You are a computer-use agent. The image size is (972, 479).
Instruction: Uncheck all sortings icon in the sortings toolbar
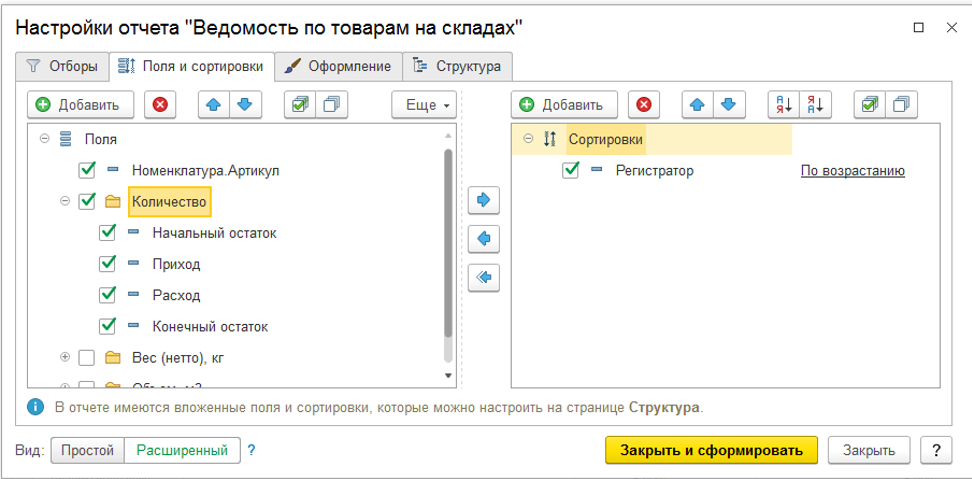point(901,105)
